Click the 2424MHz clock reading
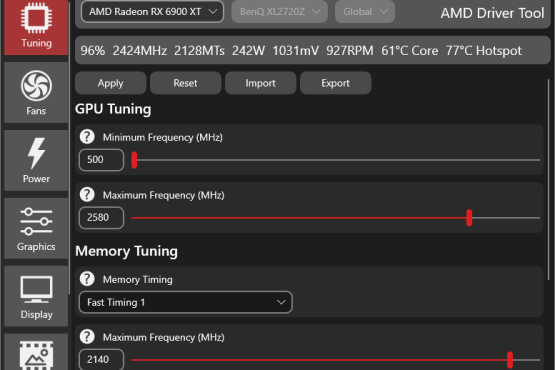The image size is (555, 370). (x=140, y=50)
